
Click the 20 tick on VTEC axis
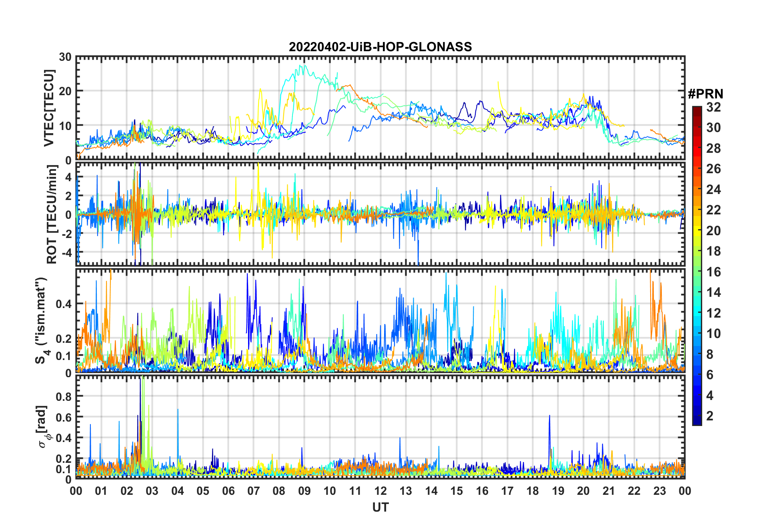[x=65, y=91]
